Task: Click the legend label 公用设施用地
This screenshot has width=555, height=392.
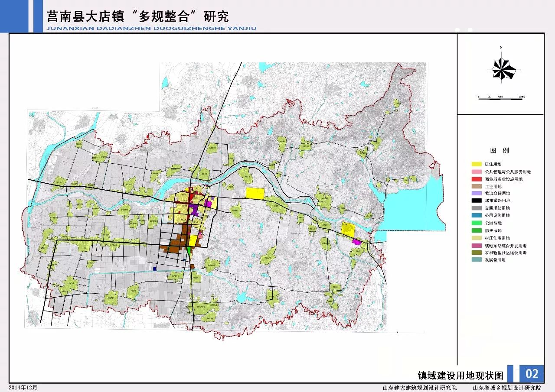Action: (x=498, y=215)
